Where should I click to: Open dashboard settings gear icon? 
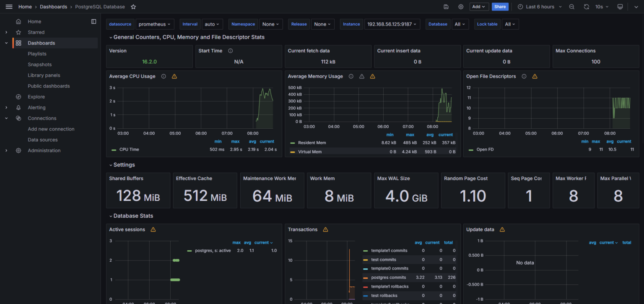[x=461, y=7]
